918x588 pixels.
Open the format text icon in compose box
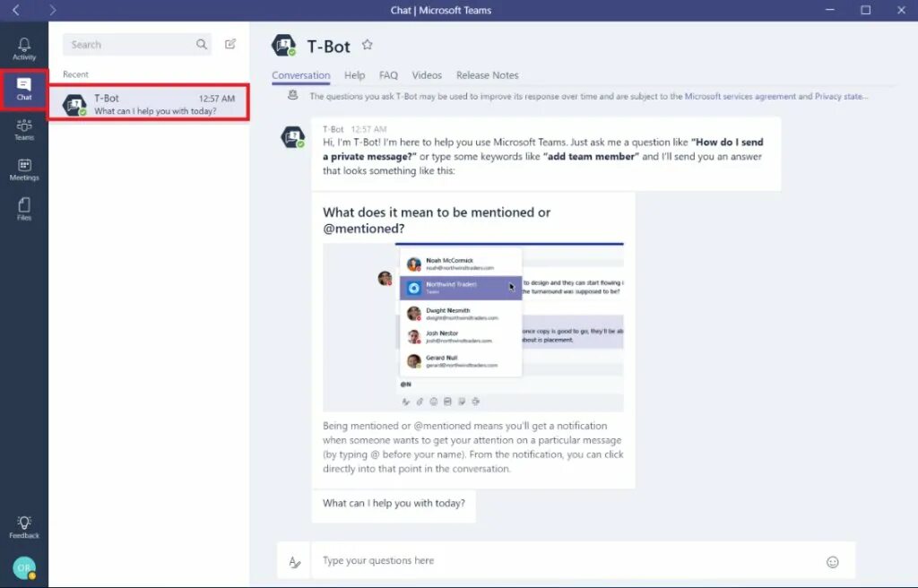[x=294, y=562]
